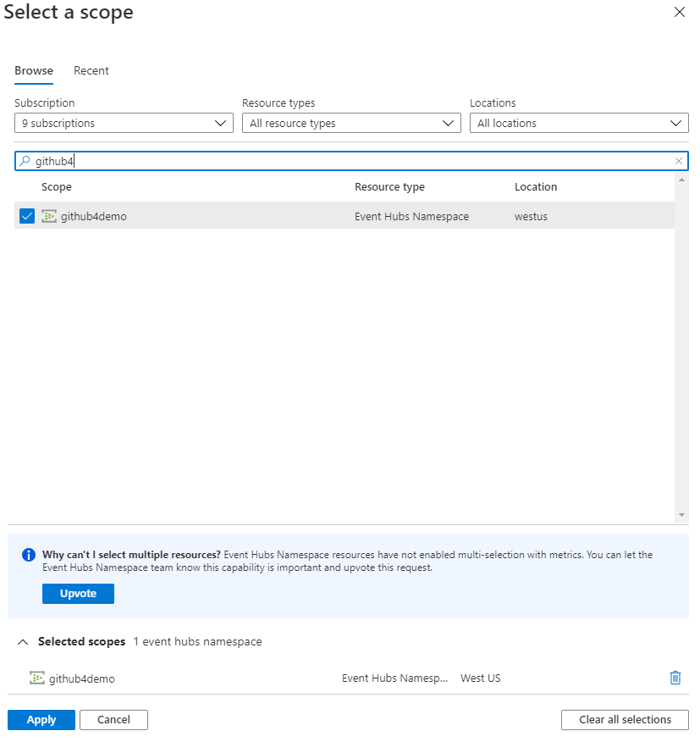Click the Scope column header
This screenshot has width=700, height=742.
pyautogui.click(x=56, y=187)
